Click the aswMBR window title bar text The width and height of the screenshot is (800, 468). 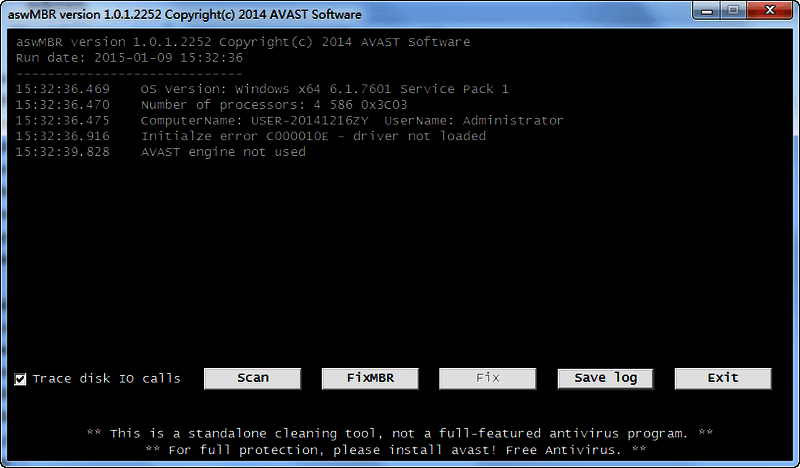coord(185,15)
